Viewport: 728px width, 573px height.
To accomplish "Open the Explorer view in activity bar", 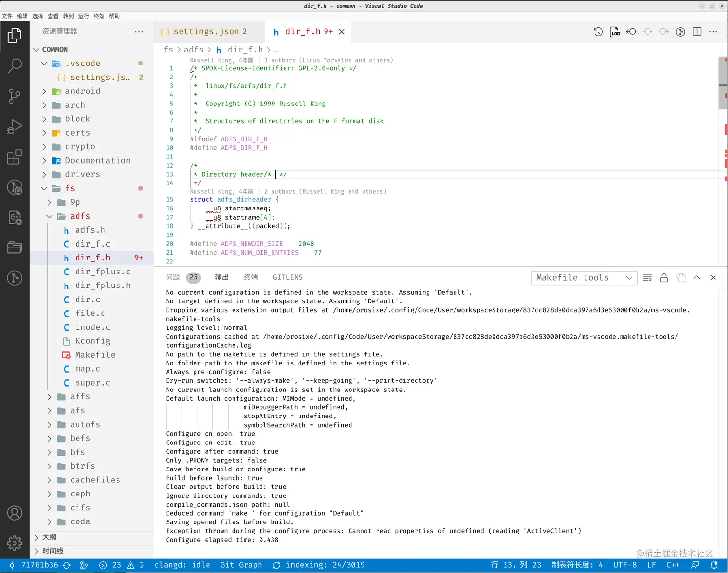I will coord(14,36).
